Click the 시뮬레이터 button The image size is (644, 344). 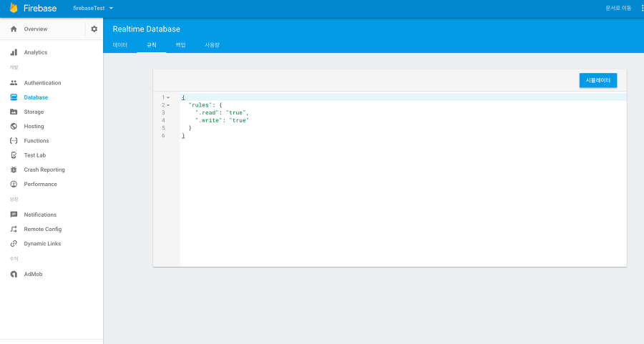[598, 81]
